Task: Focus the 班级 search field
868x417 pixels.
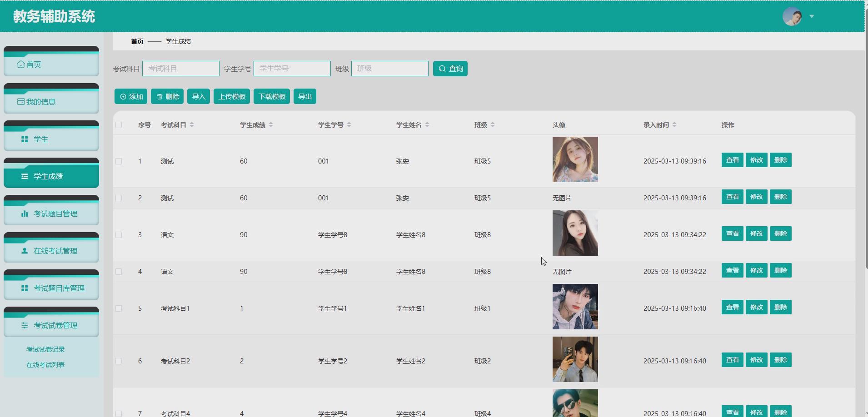Action: [x=390, y=69]
